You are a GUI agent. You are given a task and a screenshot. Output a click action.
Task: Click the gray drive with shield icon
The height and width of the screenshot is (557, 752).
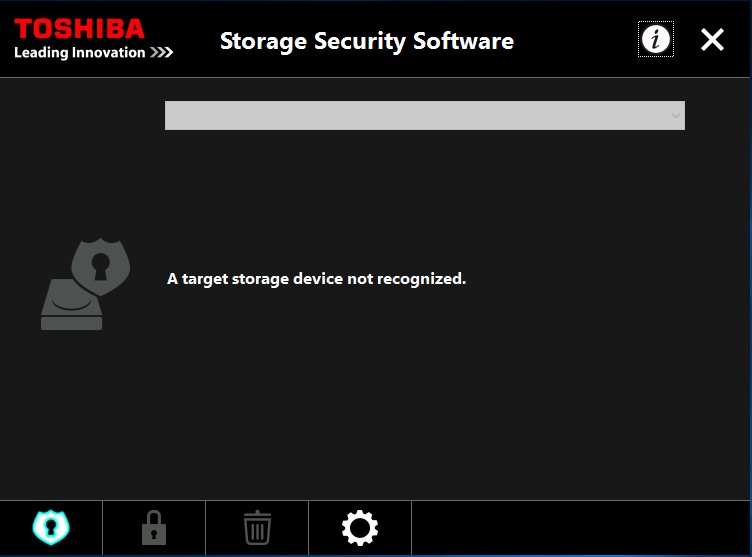[x=85, y=284]
